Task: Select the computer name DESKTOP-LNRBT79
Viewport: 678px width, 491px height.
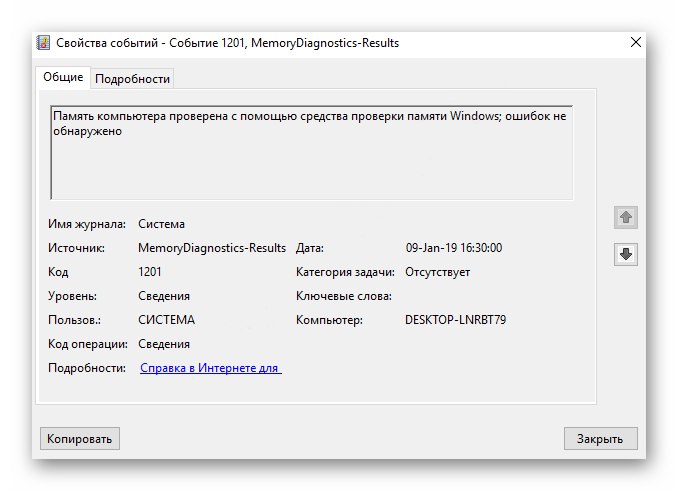Action: (x=455, y=320)
